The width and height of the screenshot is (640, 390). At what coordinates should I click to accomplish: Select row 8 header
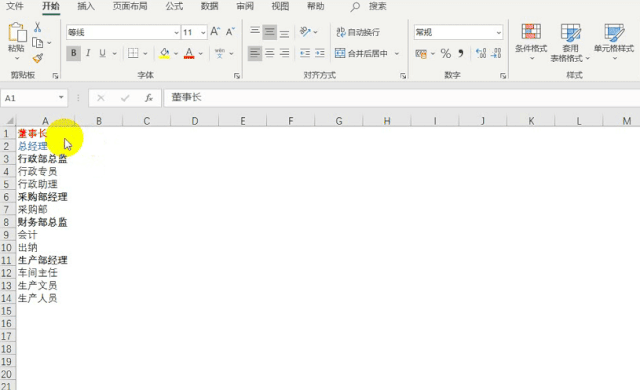[x=7, y=222]
